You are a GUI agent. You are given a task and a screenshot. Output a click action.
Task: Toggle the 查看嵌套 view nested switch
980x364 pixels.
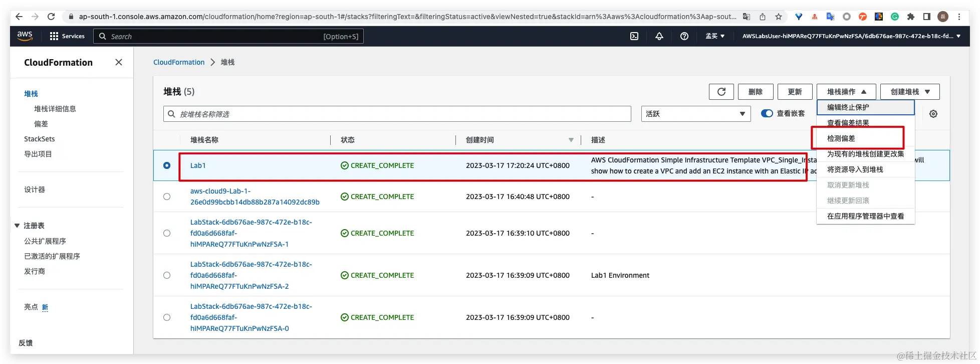767,113
